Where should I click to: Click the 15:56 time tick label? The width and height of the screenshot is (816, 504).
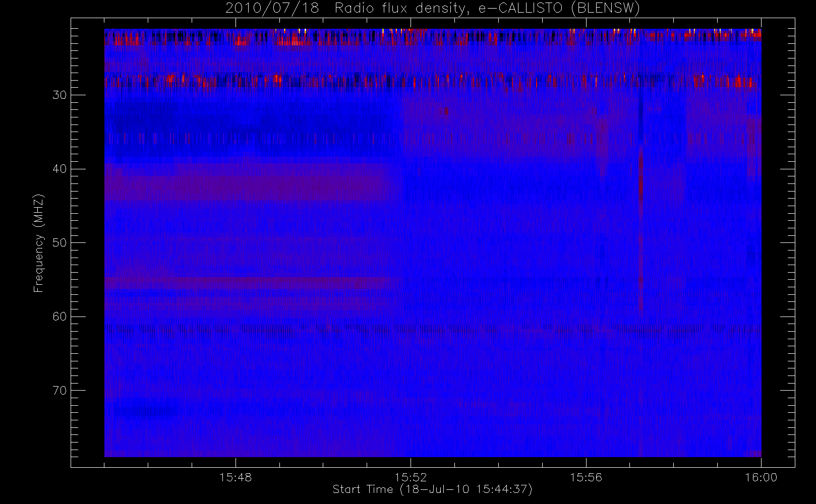click(586, 477)
